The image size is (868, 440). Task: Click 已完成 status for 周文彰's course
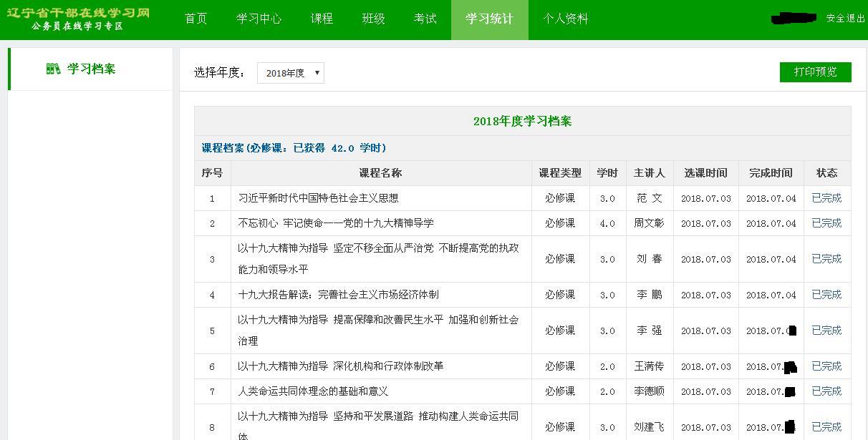tap(826, 223)
